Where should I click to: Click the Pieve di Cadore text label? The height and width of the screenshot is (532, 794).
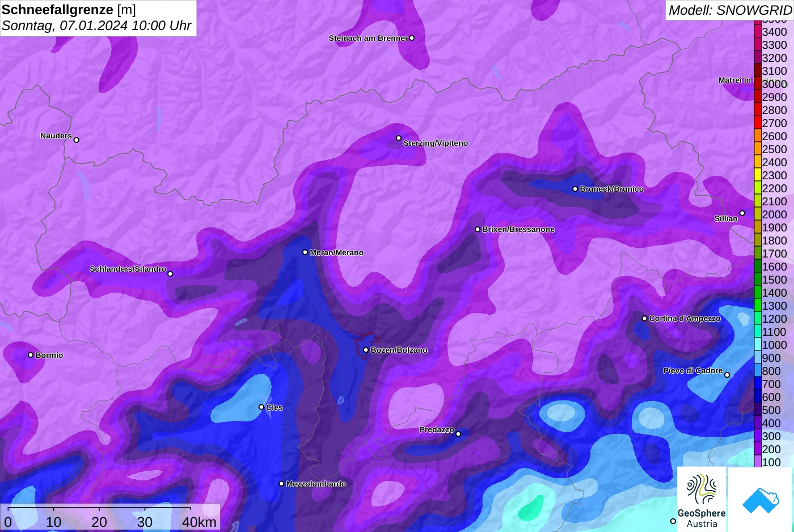coord(693,370)
